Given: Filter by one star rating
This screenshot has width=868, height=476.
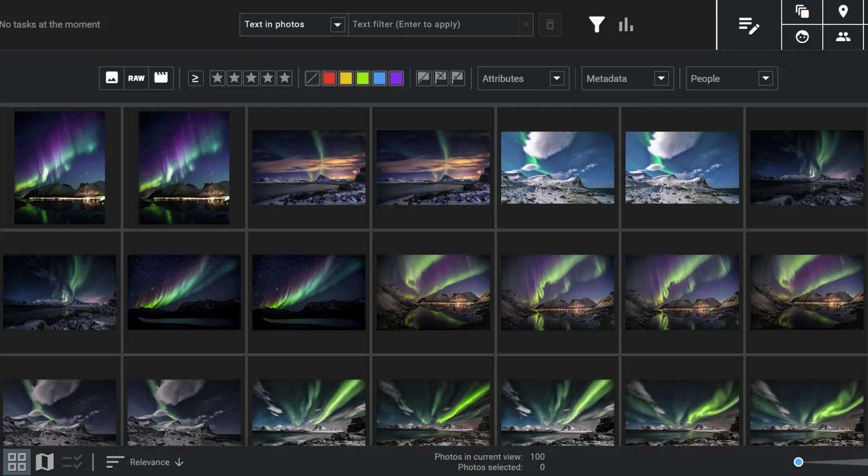Looking at the screenshot, I should click(218, 78).
